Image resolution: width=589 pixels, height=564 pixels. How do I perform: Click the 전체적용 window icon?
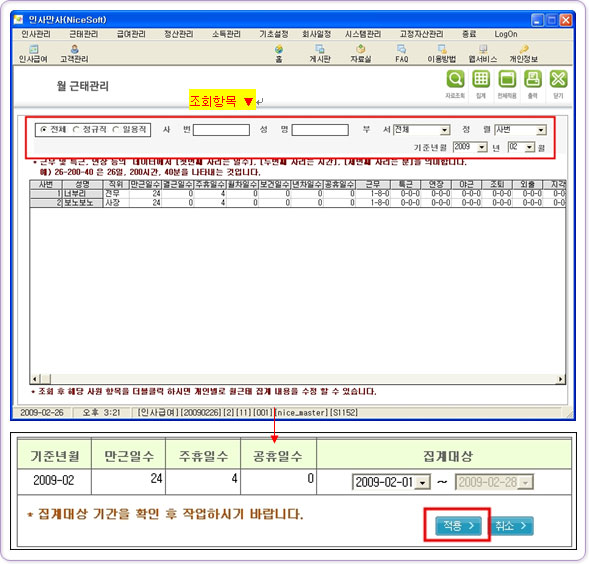point(507,80)
